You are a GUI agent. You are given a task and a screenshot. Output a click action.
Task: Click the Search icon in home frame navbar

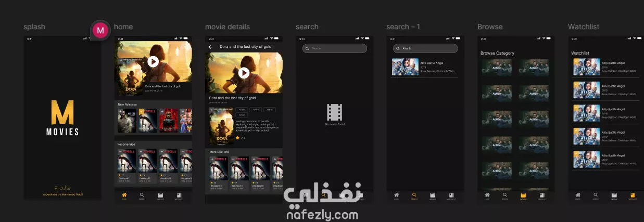(142, 195)
